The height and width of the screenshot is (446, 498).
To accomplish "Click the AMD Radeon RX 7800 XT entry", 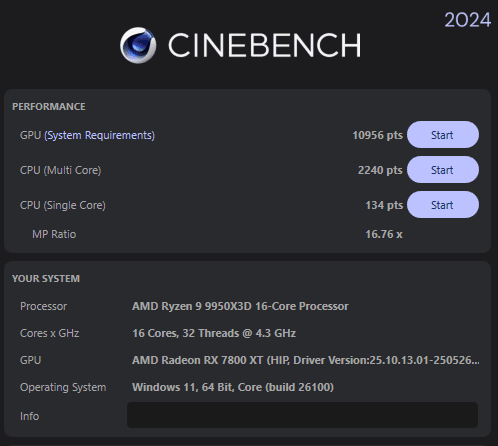I will pos(306,360).
